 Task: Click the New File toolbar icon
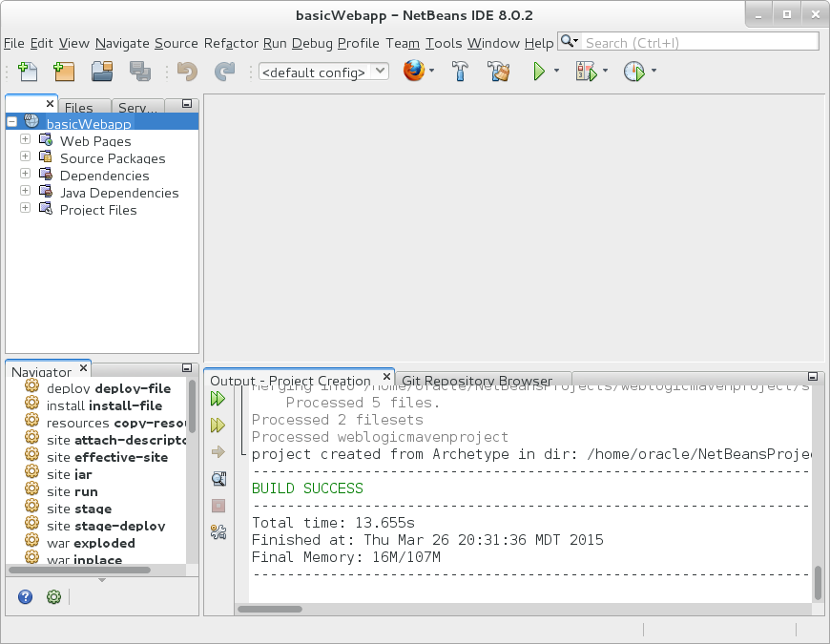(x=28, y=72)
